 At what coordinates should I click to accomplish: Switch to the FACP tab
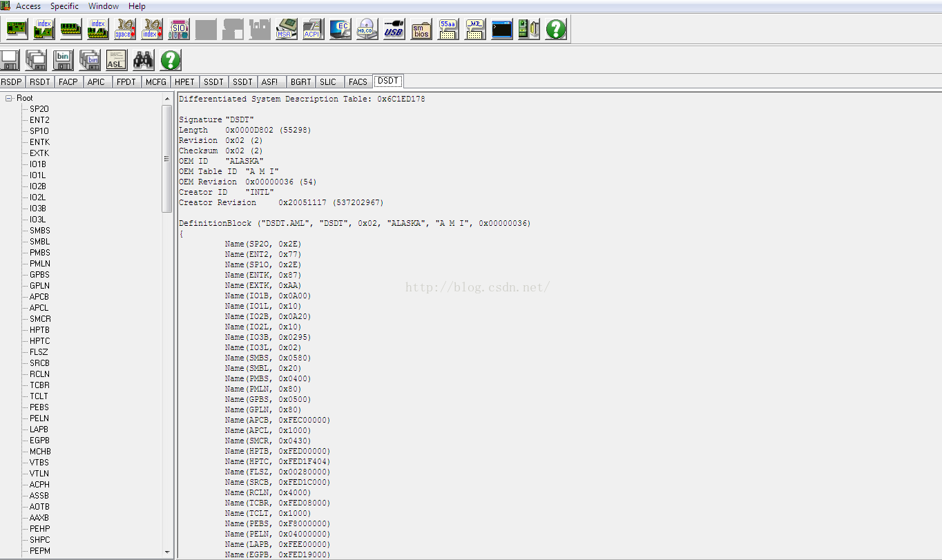68,82
